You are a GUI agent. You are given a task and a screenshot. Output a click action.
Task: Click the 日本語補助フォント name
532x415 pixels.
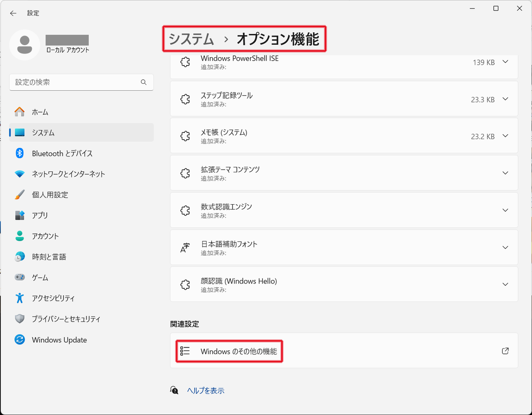[229, 244]
